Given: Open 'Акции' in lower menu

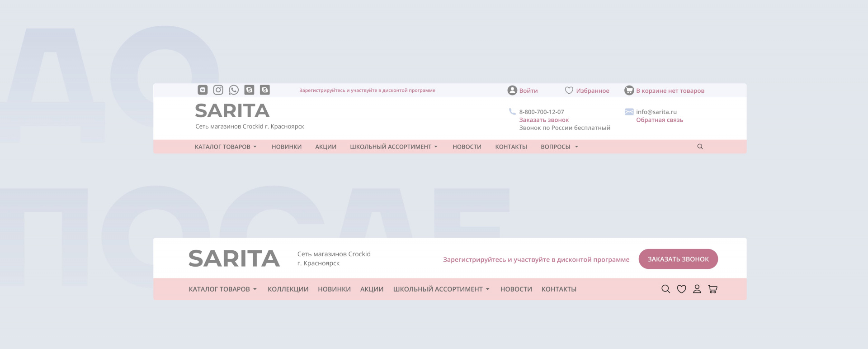Looking at the screenshot, I should 372,289.
